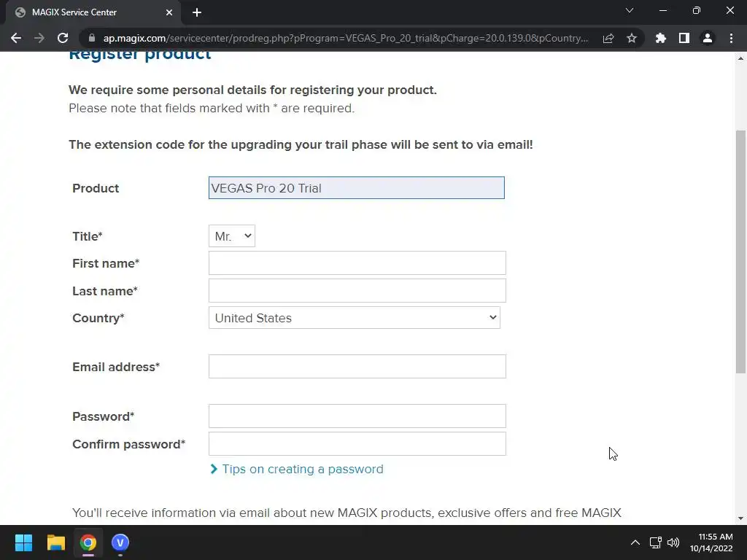Show hidden system tray icons
The width and height of the screenshot is (747, 560).
coord(635,542)
